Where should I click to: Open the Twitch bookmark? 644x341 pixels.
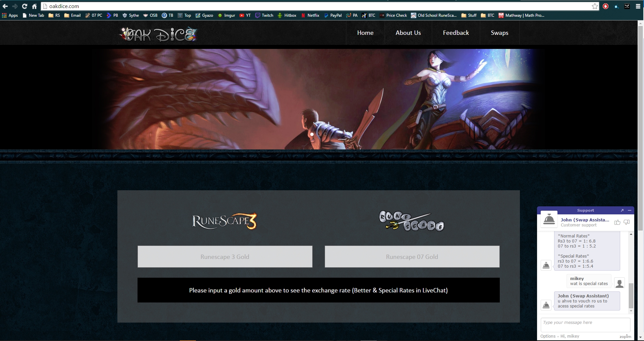click(264, 15)
